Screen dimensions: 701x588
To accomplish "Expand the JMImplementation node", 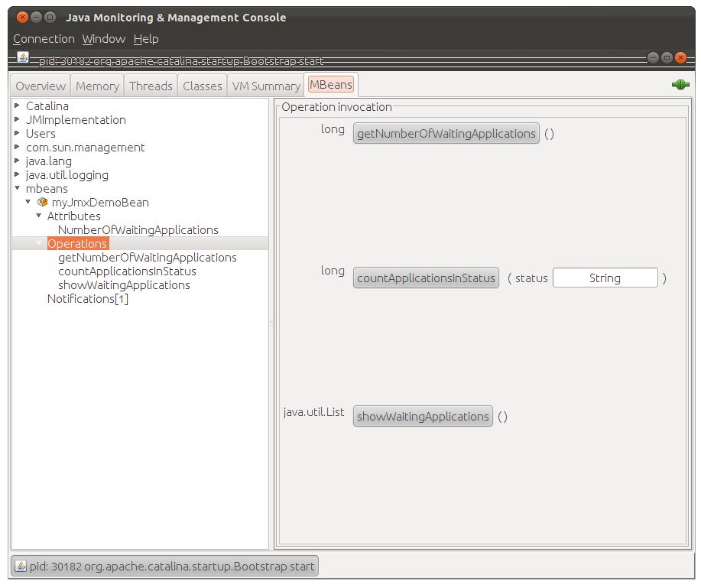I will (17, 119).
